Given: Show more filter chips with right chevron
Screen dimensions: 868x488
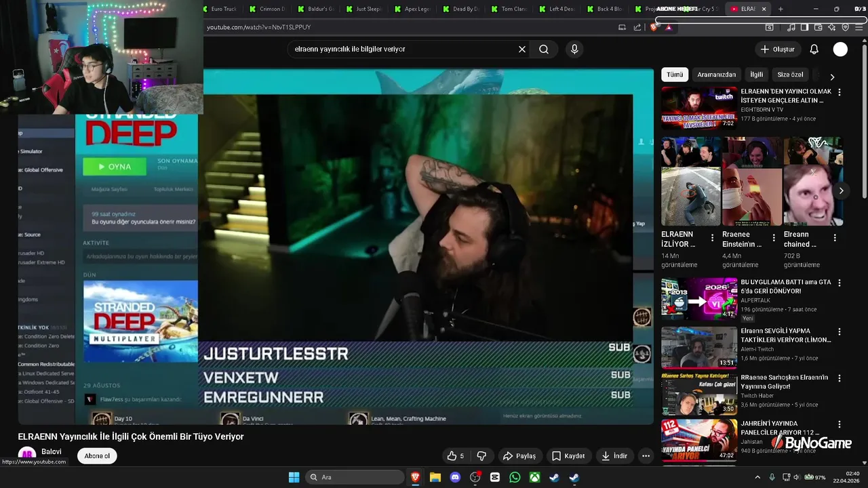Looking at the screenshot, I should [833, 77].
